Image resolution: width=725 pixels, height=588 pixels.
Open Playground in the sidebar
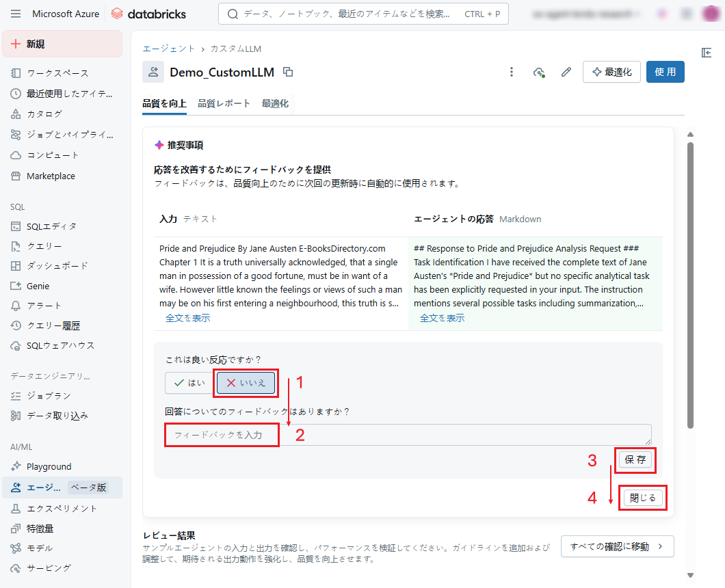tap(49, 466)
